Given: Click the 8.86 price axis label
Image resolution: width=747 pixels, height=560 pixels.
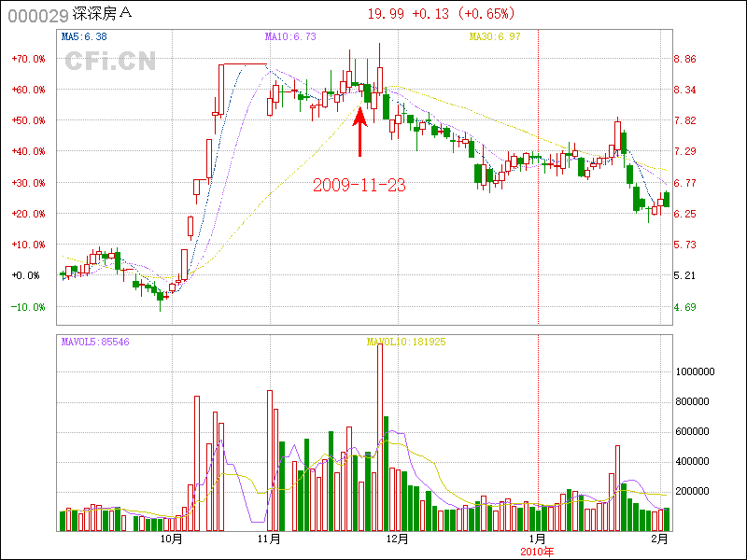Looking at the screenshot, I should point(684,59).
